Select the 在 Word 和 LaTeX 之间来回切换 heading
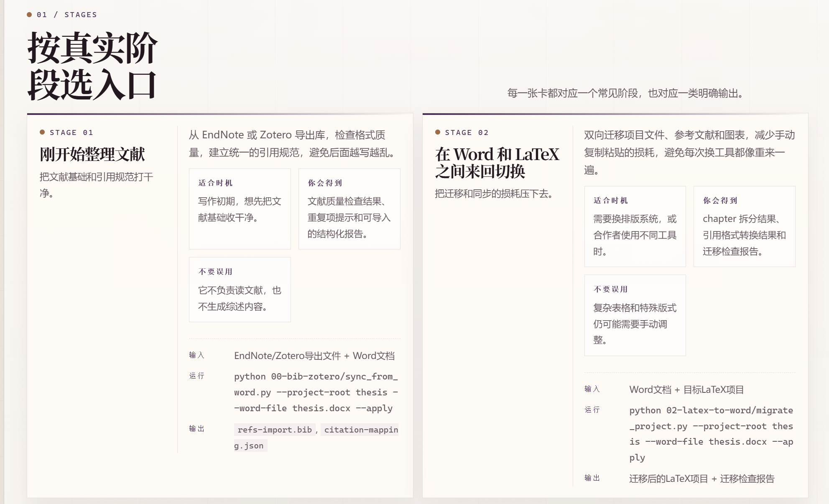 tap(497, 163)
